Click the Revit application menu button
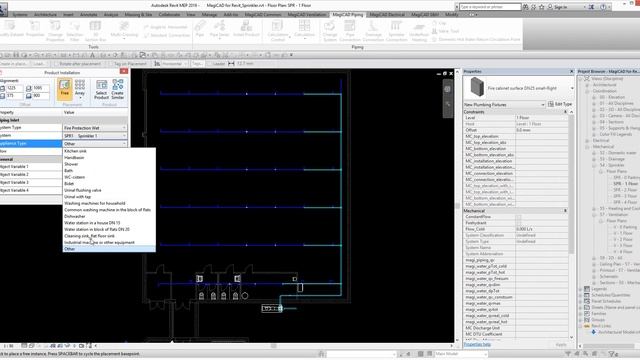This screenshot has width=640, height=360. click(3, 10)
